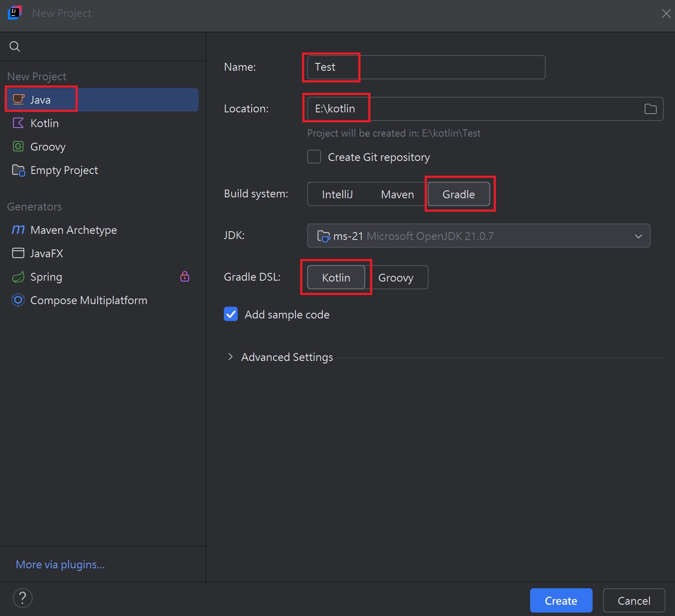The width and height of the screenshot is (675, 616).
Task: Select Maven as the build system
Action: (397, 194)
